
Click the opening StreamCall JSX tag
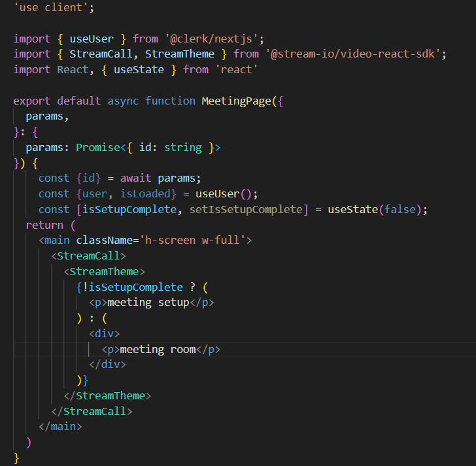88,256
